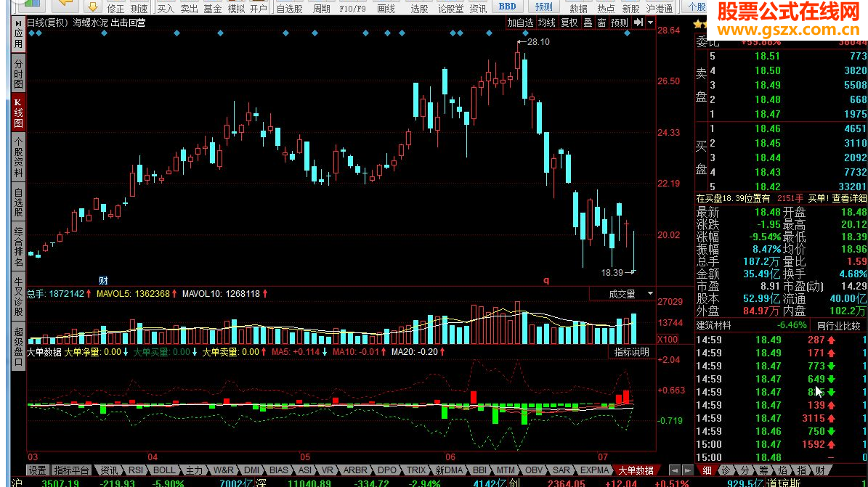868x487 pixels.
Task: Open the 个股资料 sidebar tab
Action: [18, 157]
